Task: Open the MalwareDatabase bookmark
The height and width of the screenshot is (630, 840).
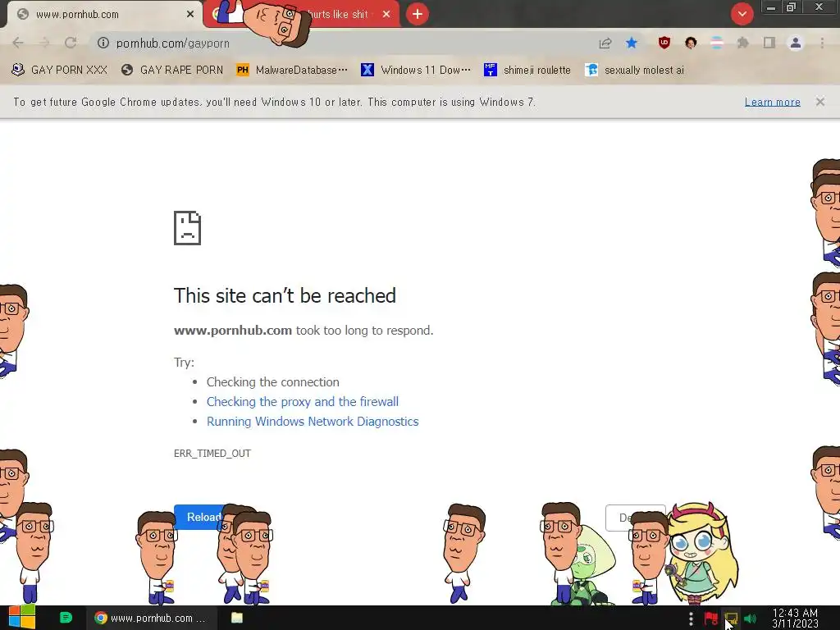Action: point(292,71)
